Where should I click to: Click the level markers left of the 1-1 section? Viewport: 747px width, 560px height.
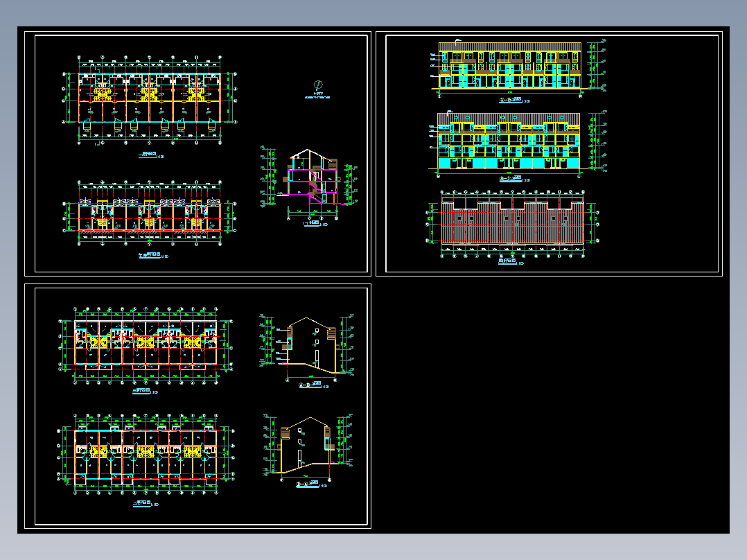click(x=267, y=176)
